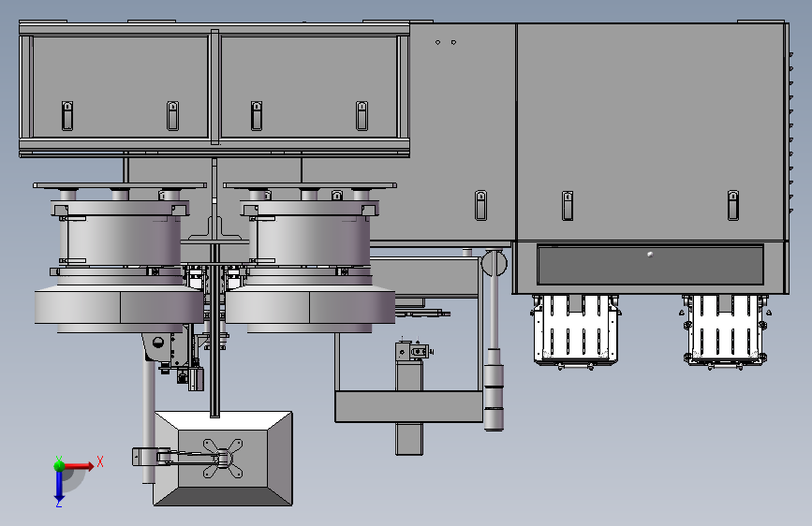Click the green Y axis dot on the triad
The width and height of the screenshot is (812, 526).
pyautogui.click(x=59, y=465)
